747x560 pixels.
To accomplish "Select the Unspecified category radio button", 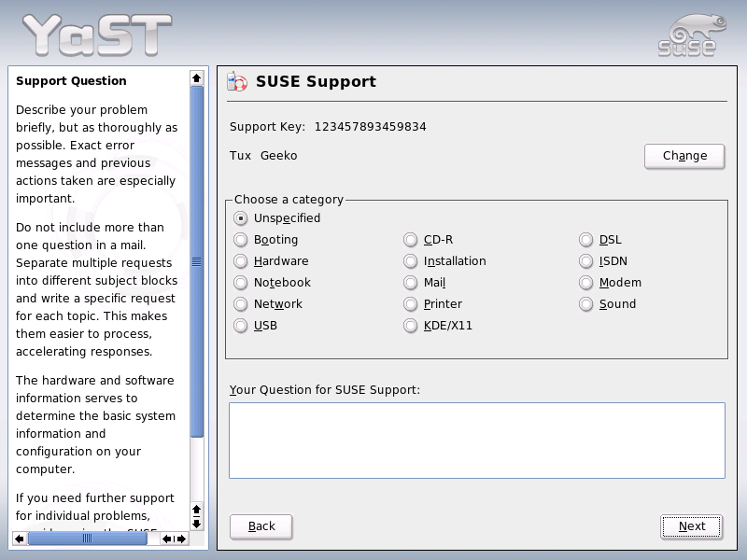I will click(241, 218).
